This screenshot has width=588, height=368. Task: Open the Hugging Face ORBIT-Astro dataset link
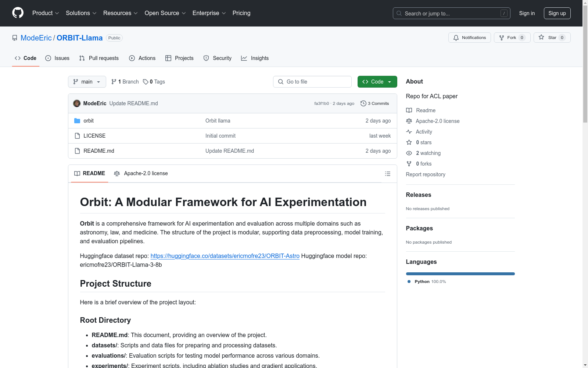tap(225, 256)
